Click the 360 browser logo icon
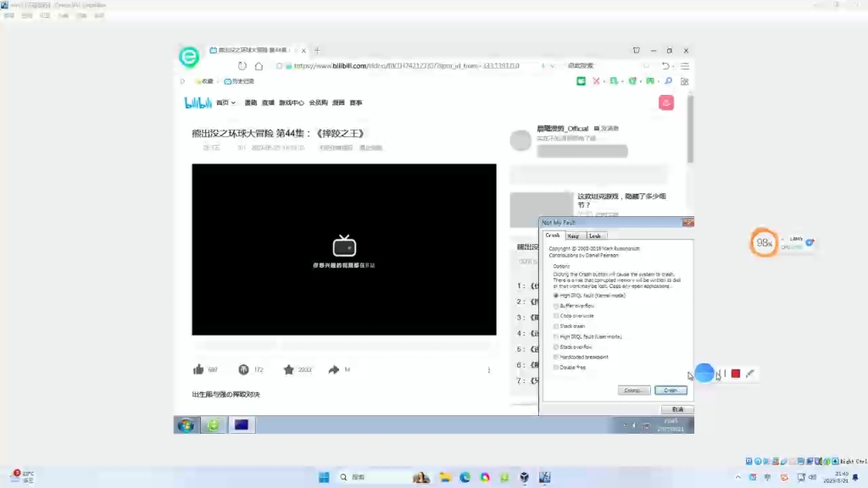Screen dimensions: 868x488 [x=189, y=57]
